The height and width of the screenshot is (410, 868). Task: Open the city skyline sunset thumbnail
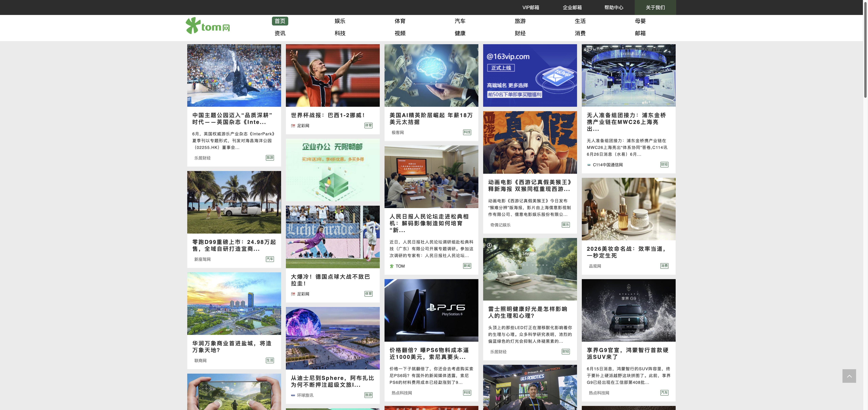(234, 304)
